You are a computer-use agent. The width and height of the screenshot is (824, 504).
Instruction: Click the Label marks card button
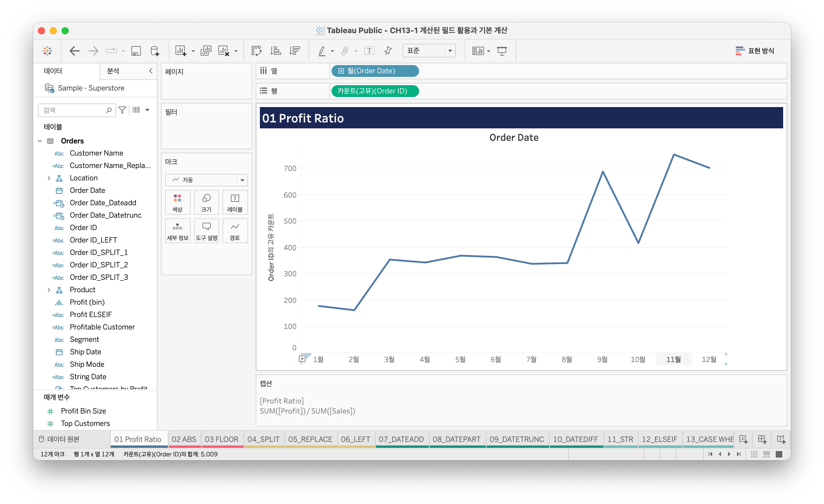click(x=235, y=202)
